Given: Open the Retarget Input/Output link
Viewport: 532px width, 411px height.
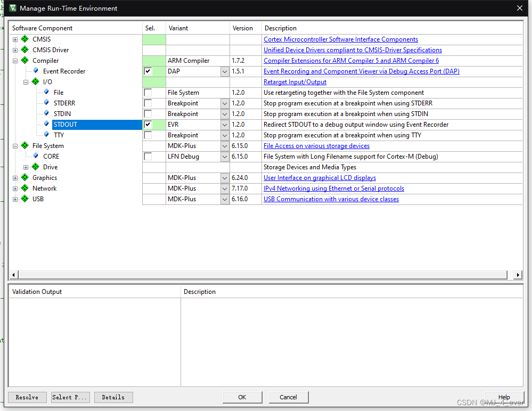Looking at the screenshot, I should 295,82.
